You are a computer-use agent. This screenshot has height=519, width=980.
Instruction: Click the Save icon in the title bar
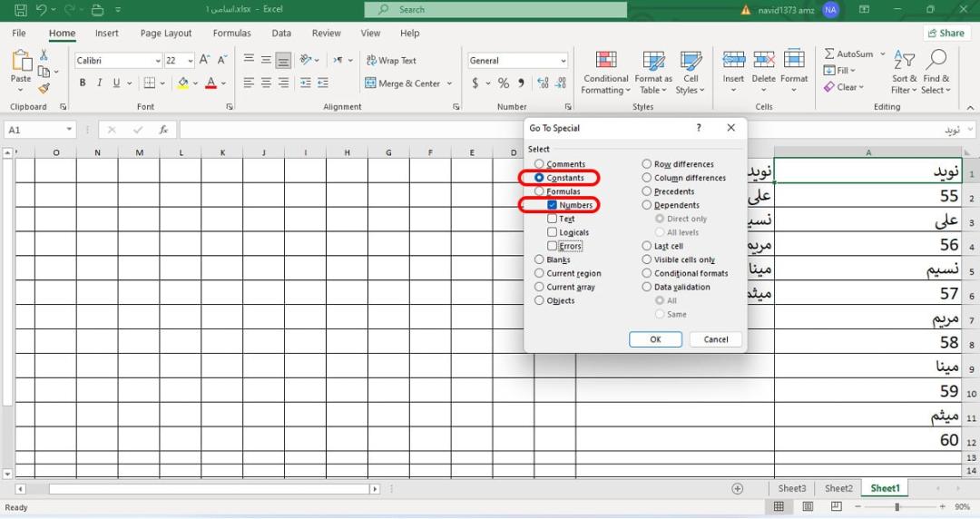point(21,9)
